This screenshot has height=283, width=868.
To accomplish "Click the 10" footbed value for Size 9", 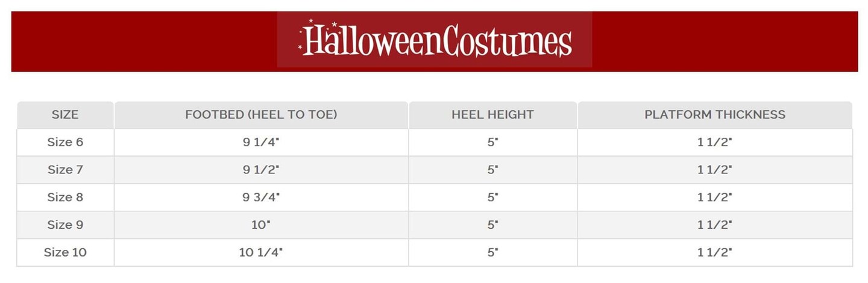I will point(261,225).
